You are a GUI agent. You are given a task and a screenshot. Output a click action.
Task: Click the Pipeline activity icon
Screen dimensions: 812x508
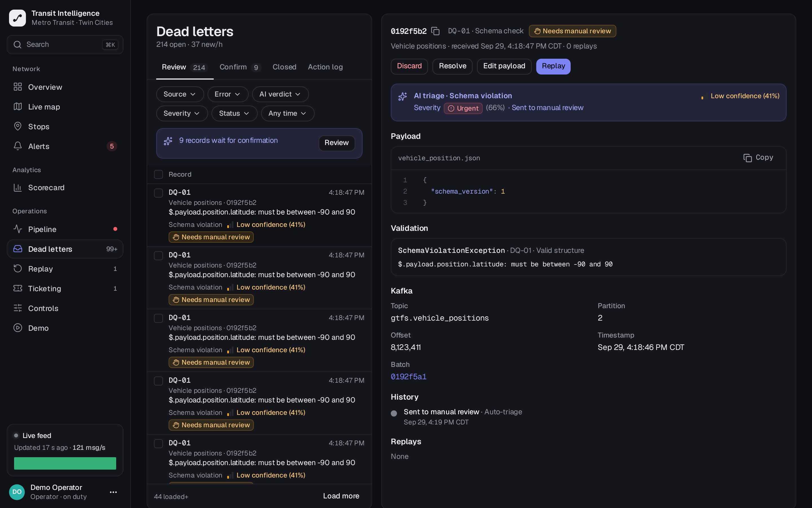coord(18,229)
